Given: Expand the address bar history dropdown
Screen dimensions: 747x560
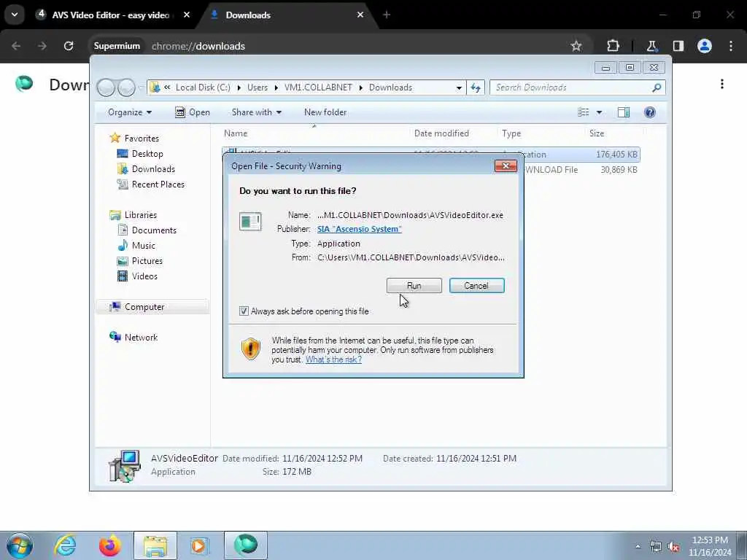Looking at the screenshot, I should (x=459, y=87).
